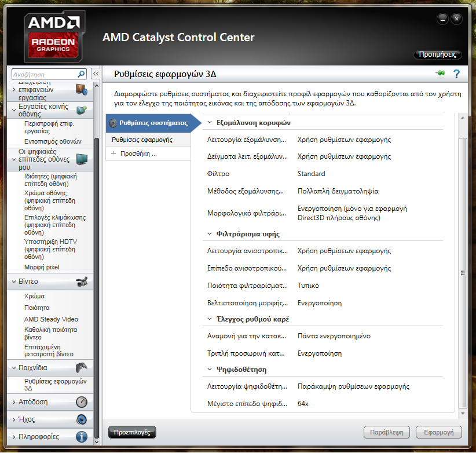This screenshot has height=453, width=476.
Task: Collapse Οι ψηφιακές επίπεδες οθόνες μου group
Action: coord(14,159)
